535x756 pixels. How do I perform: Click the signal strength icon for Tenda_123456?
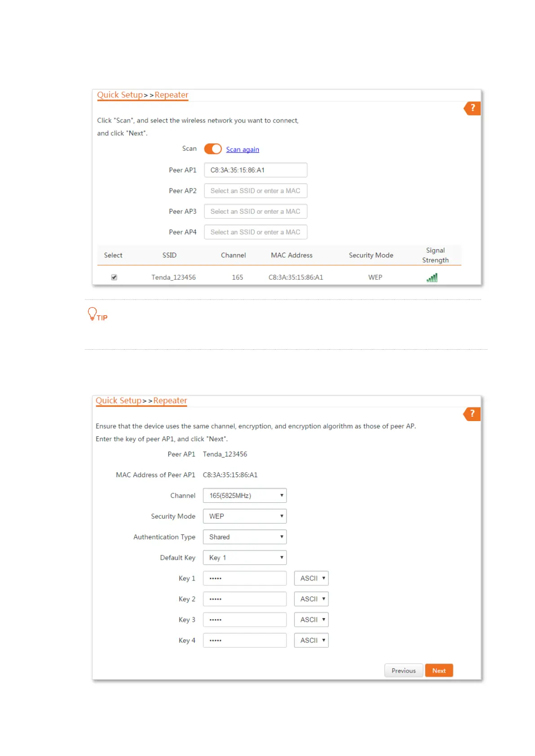432,278
